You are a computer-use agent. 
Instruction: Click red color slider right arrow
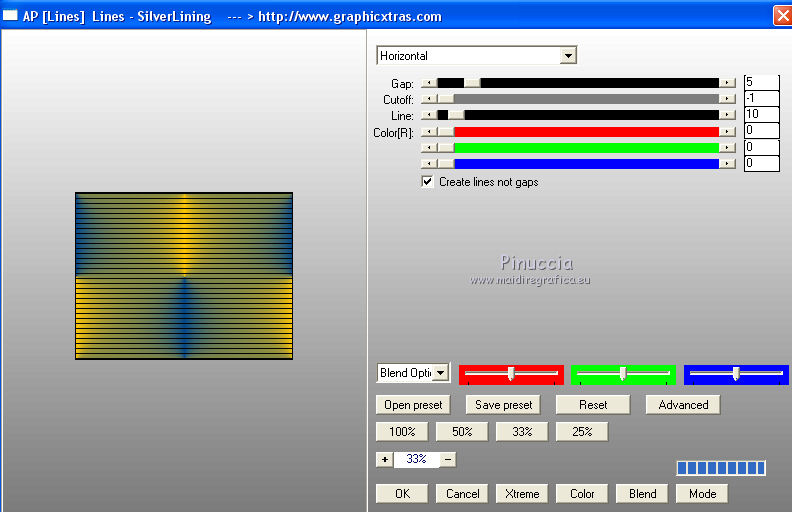coord(728,131)
